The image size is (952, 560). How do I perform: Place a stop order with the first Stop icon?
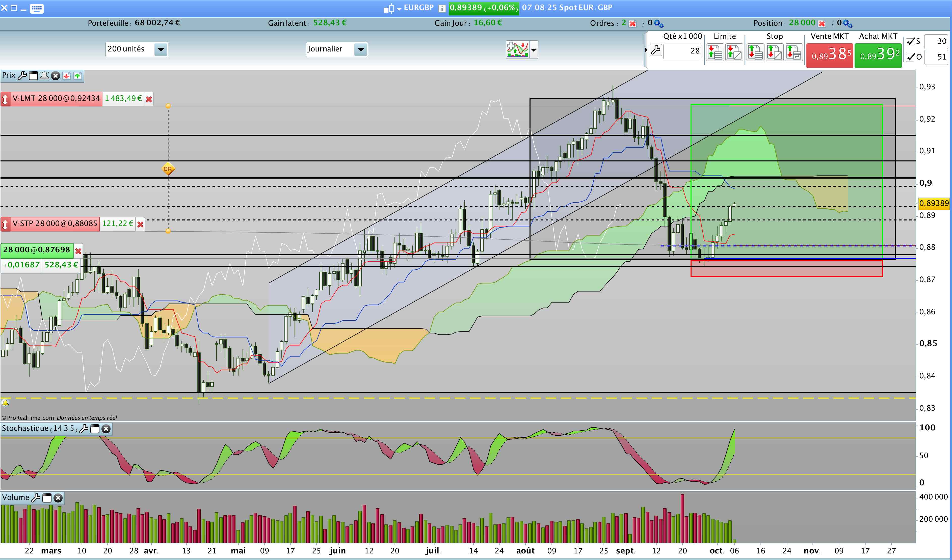[x=755, y=52]
